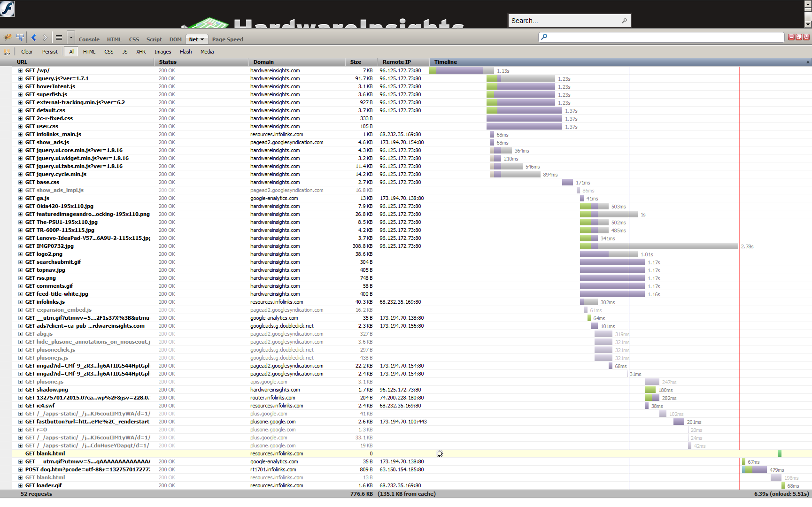
Task: Filter requests by Flash type
Action: coord(186,52)
